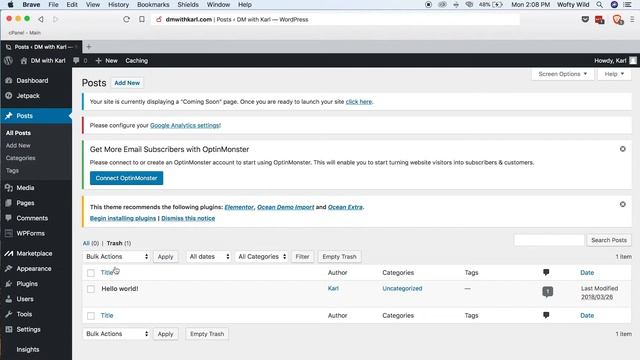Click Dismiss this notice link
Viewport: 640px width, 360px height.
pyautogui.click(x=188, y=218)
